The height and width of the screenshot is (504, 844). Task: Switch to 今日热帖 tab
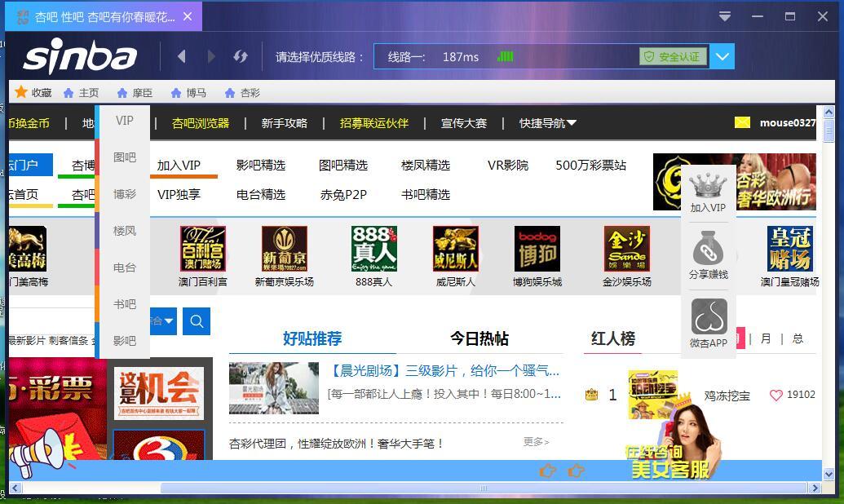[x=479, y=338]
